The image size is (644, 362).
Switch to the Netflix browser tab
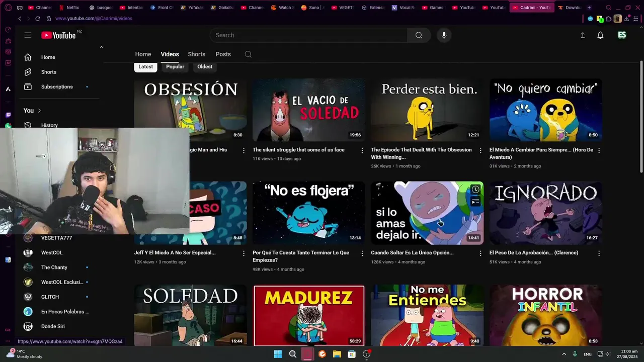point(69,8)
